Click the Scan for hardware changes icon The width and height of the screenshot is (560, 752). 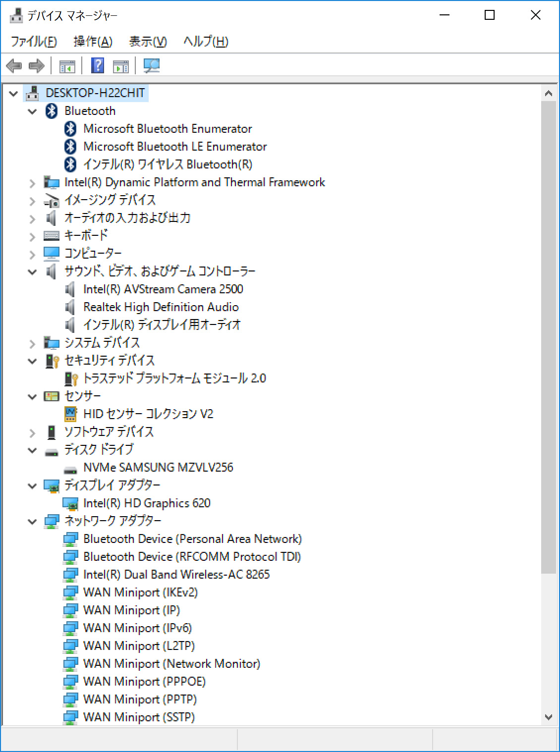click(151, 65)
